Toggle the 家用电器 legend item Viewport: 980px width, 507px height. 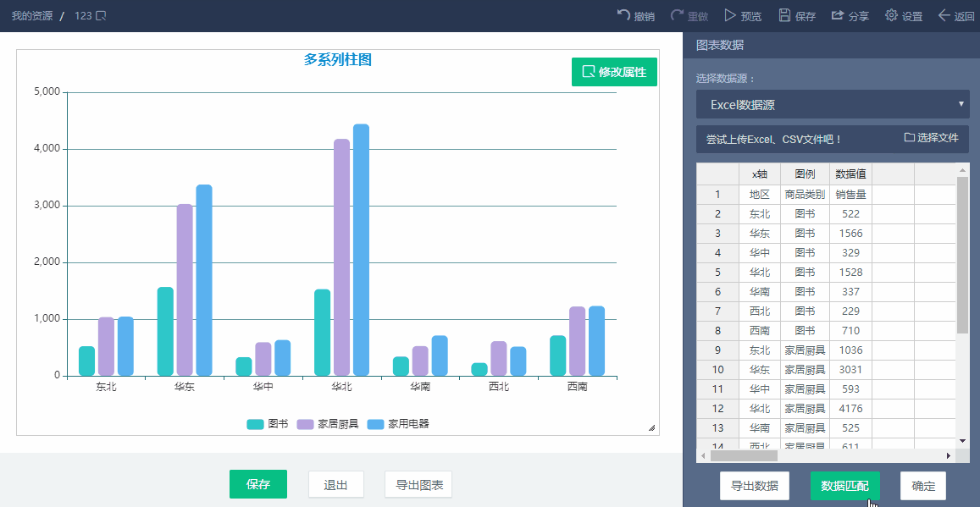[398, 424]
